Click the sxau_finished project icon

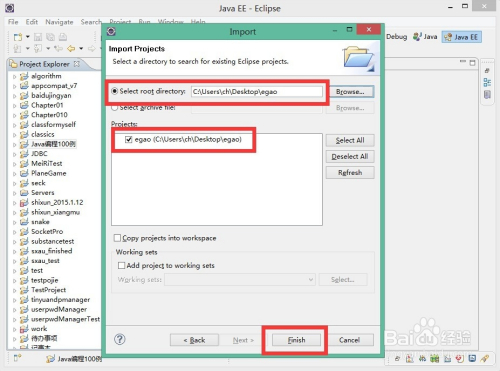click(24, 251)
